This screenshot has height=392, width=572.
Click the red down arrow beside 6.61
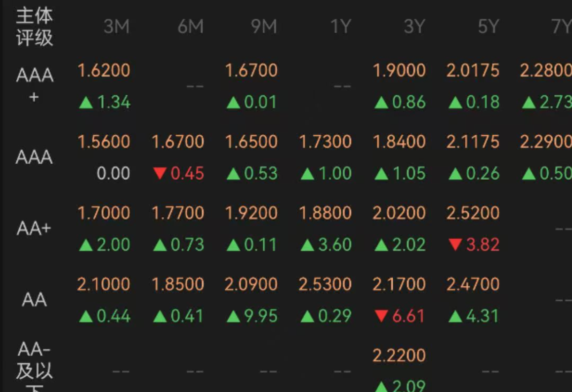point(381,316)
